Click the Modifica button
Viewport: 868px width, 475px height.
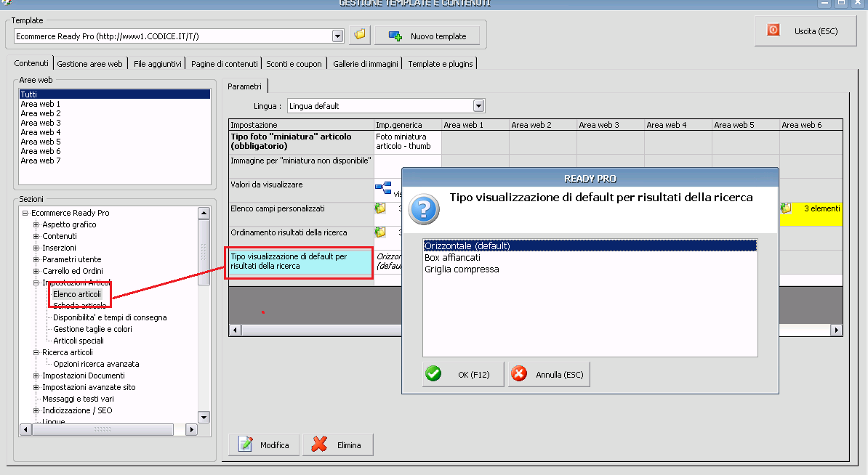pos(264,444)
